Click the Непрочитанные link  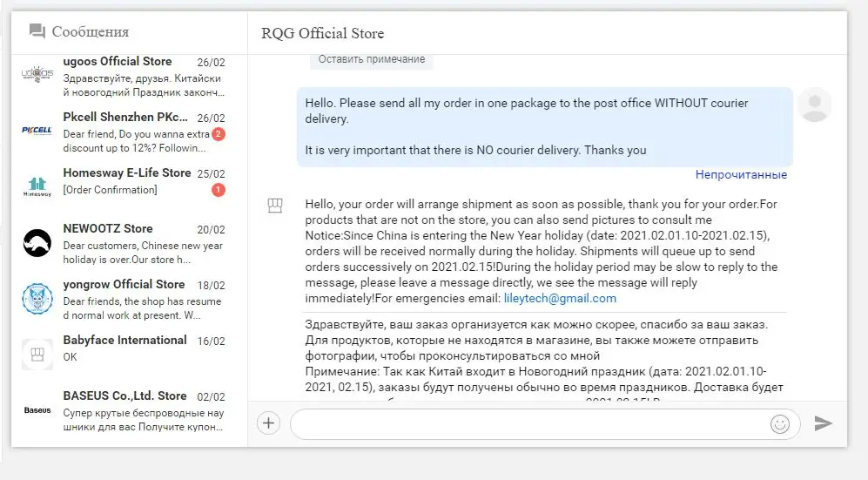tap(741, 175)
